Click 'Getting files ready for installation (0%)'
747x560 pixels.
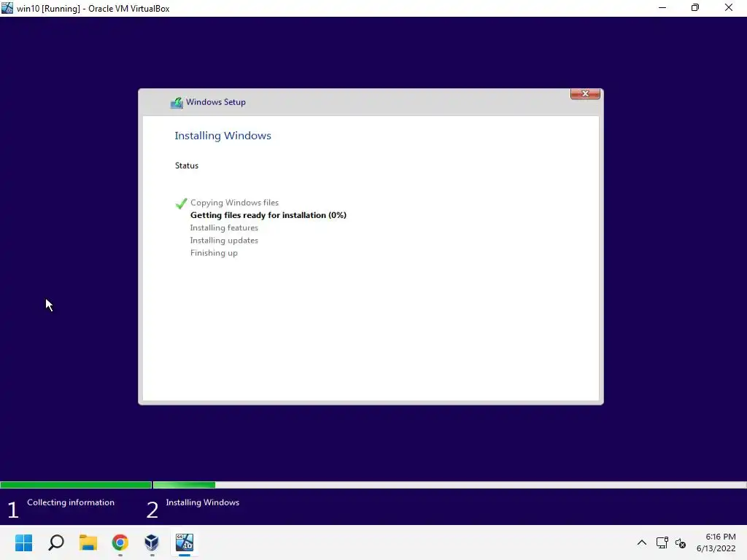click(268, 215)
